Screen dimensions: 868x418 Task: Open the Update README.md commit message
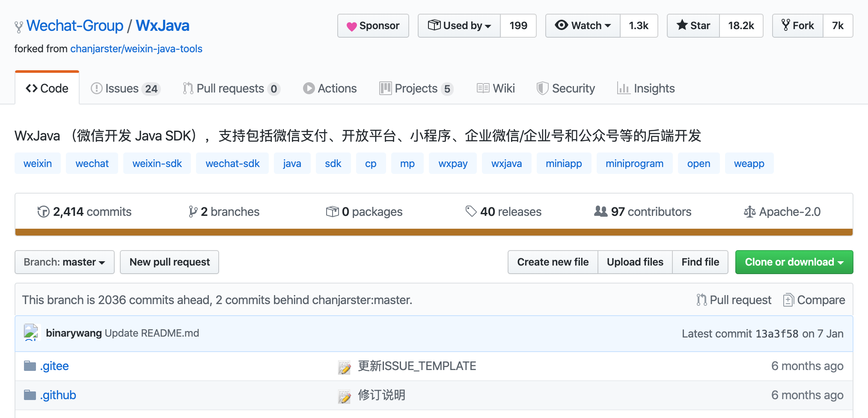[152, 333]
